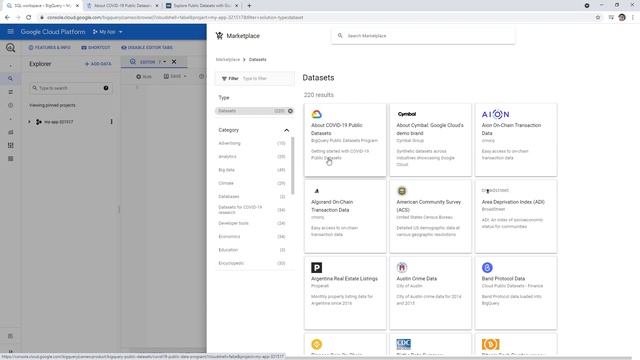Open the Editor tab dropdown arrow
The height and width of the screenshot is (360, 640).
pos(164,62)
